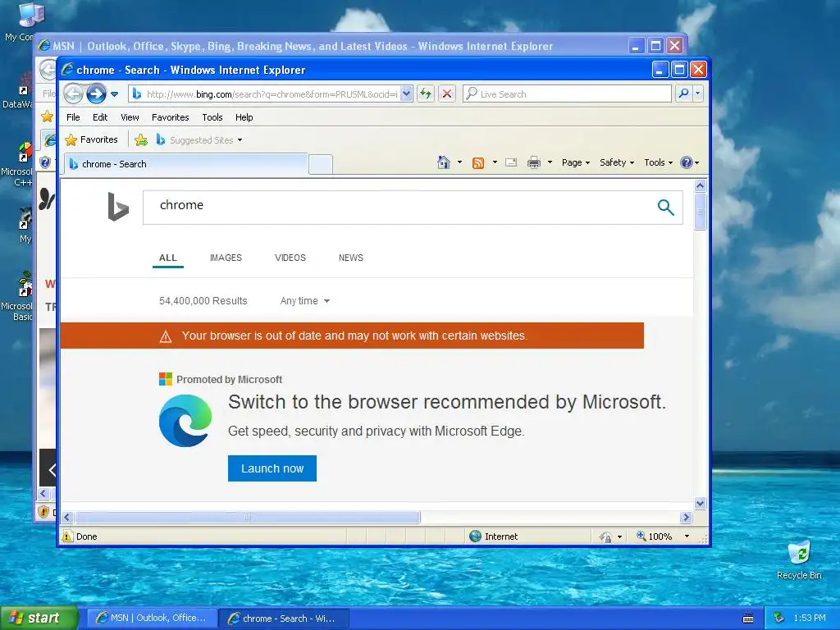Open a new blank tab
Image resolution: width=840 pixels, height=630 pixels.
(x=321, y=164)
